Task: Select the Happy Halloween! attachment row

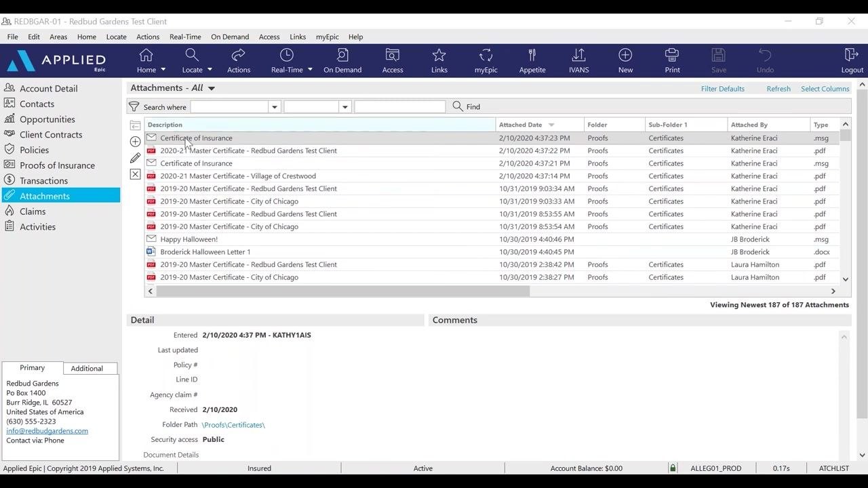Action: (492, 239)
